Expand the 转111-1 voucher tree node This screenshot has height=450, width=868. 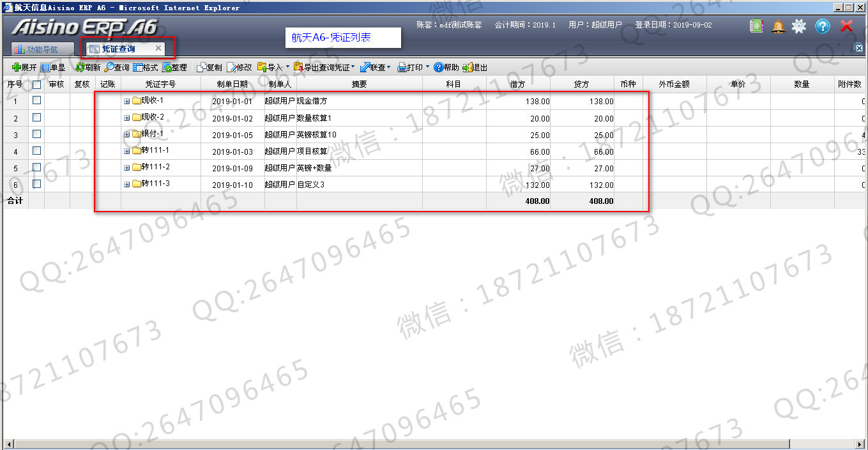click(126, 151)
